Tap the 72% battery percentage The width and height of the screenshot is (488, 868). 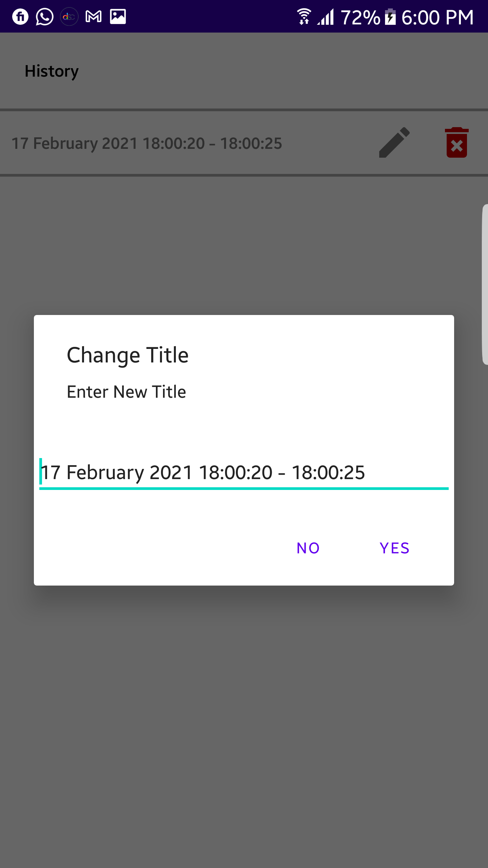tap(360, 17)
